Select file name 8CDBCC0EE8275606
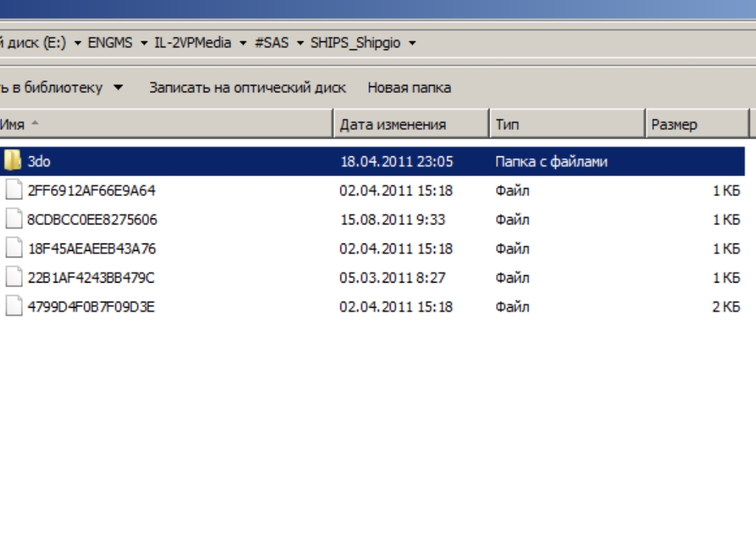Viewport: 756px width, 546px height. click(92, 220)
